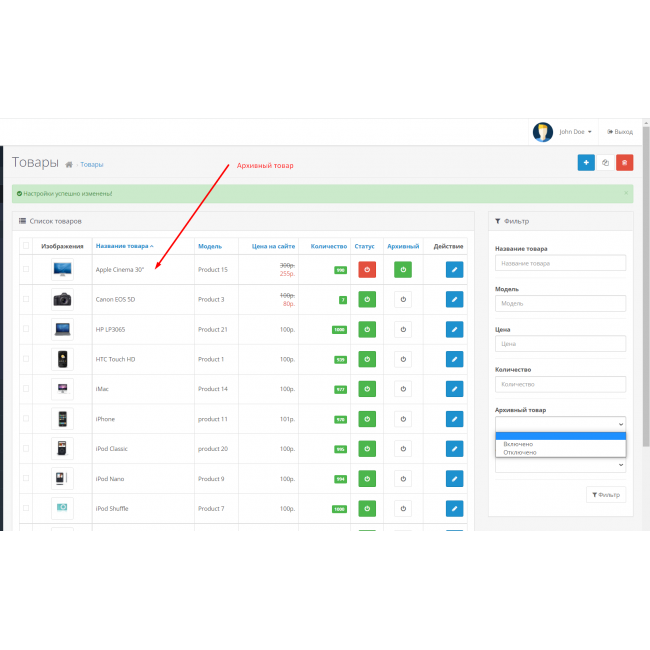The width and height of the screenshot is (650, 650).
Task: Click the Название товара filter input field
Action: click(560, 263)
